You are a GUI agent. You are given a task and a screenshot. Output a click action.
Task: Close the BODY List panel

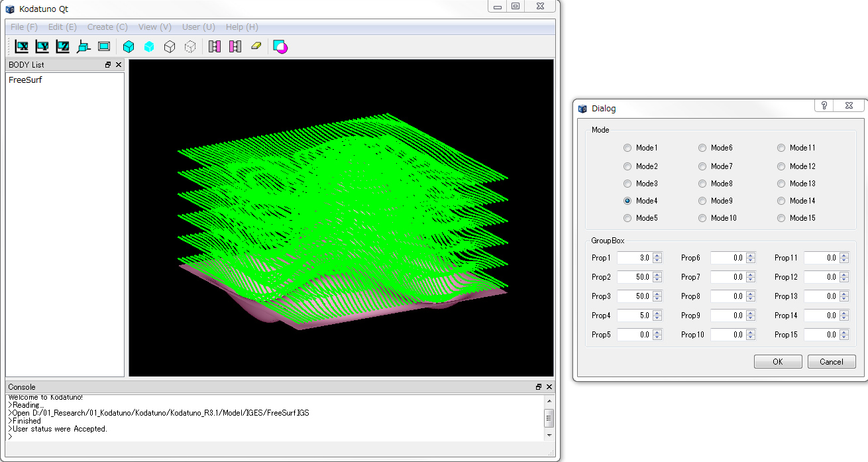[119, 65]
